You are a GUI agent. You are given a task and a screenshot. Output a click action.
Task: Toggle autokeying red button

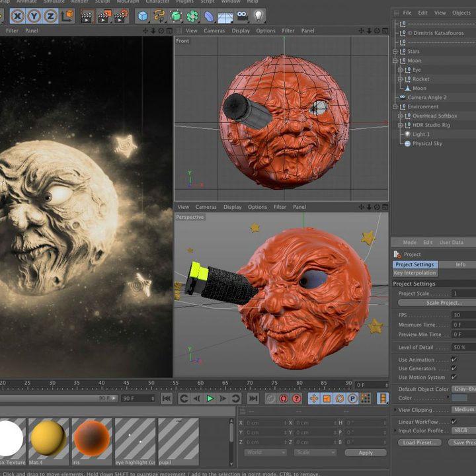pyautogui.click(x=283, y=398)
